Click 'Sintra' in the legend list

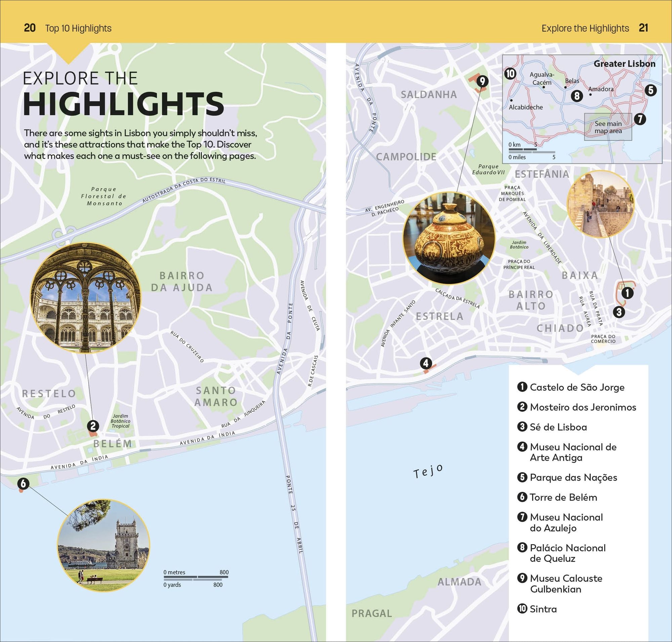click(x=543, y=609)
